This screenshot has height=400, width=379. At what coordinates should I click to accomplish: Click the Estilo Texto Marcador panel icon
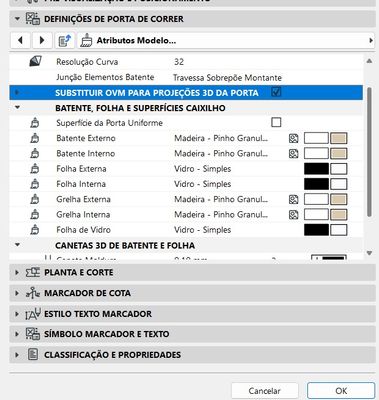click(33, 314)
